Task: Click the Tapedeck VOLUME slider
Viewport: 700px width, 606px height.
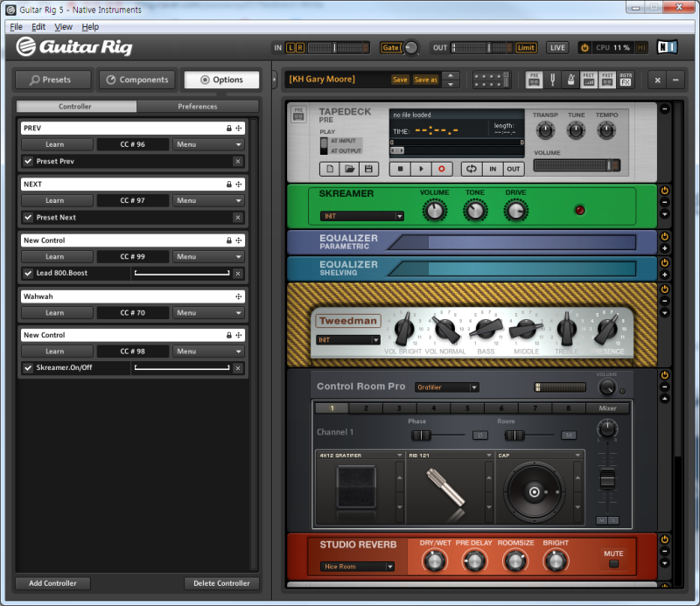Action: click(577, 165)
